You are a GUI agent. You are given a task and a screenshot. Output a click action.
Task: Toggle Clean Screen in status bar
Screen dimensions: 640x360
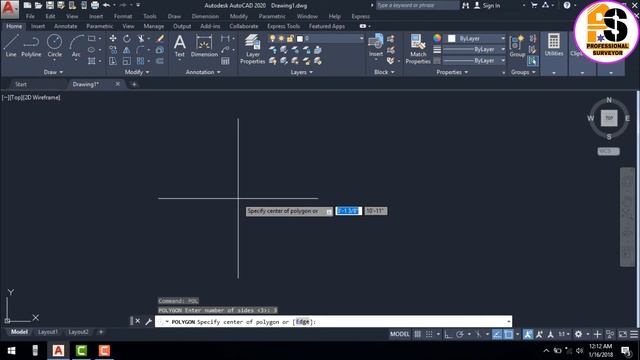click(x=622, y=334)
